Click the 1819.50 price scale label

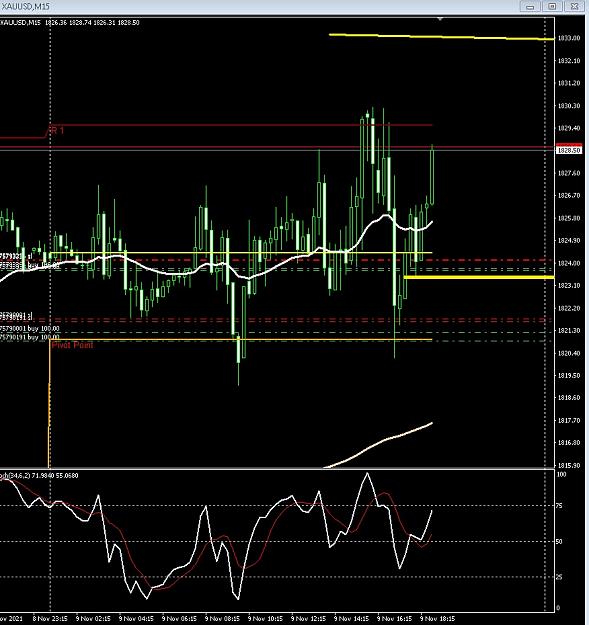[x=569, y=375]
